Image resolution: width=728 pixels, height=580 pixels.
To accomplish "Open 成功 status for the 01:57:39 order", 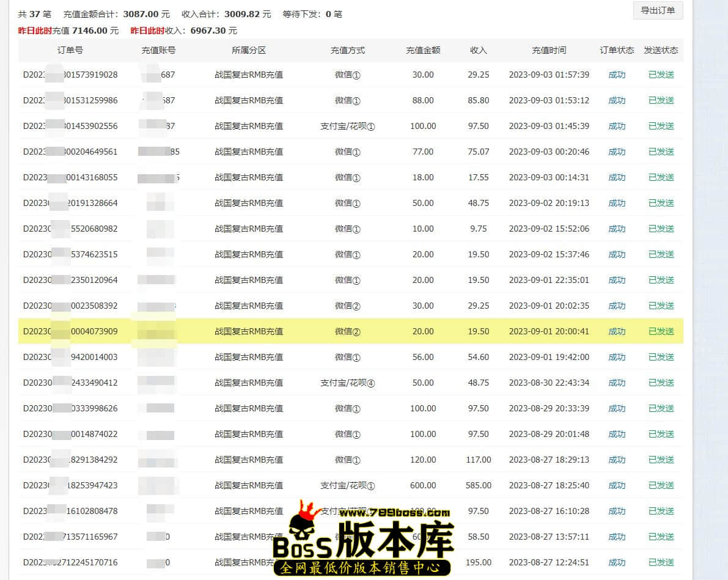I will 617,75.
